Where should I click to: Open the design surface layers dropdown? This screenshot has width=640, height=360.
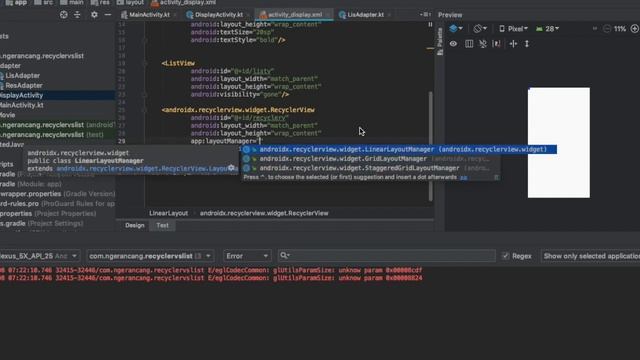coord(456,29)
